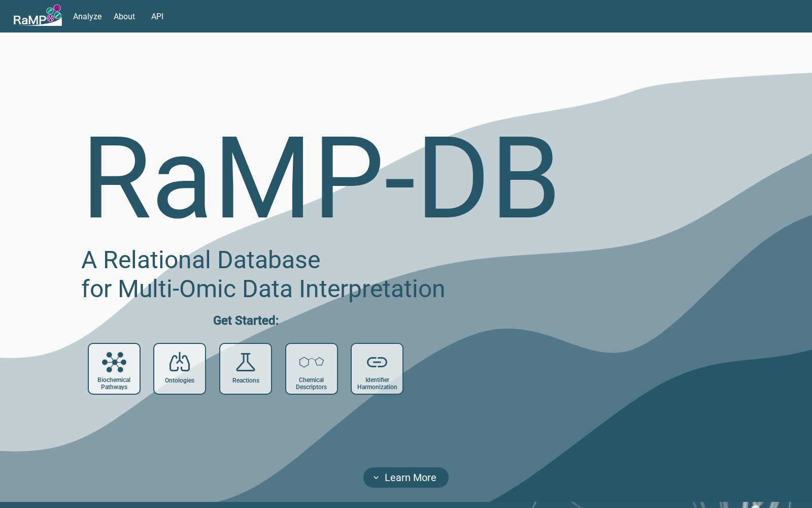The height and width of the screenshot is (508, 812).
Task: Open the Analyze menu
Action: coord(87,16)
